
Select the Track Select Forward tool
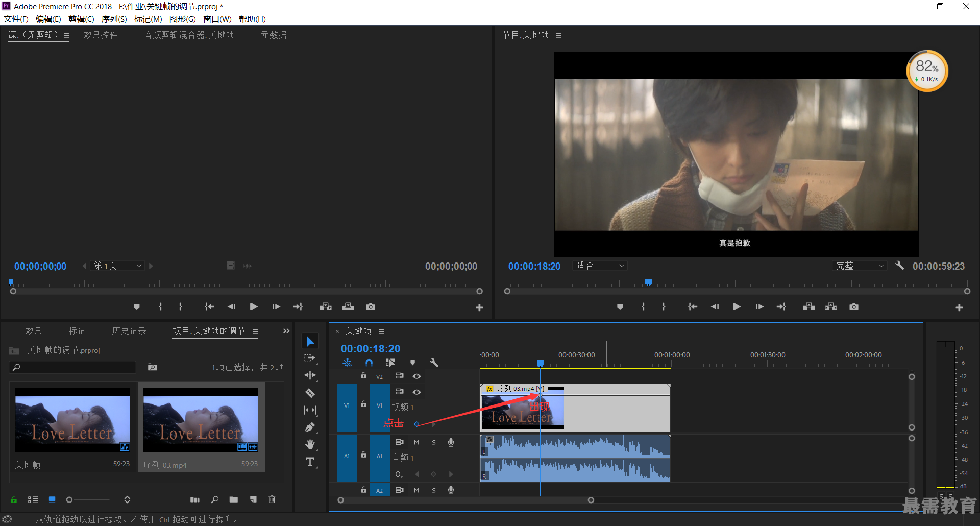310,358
